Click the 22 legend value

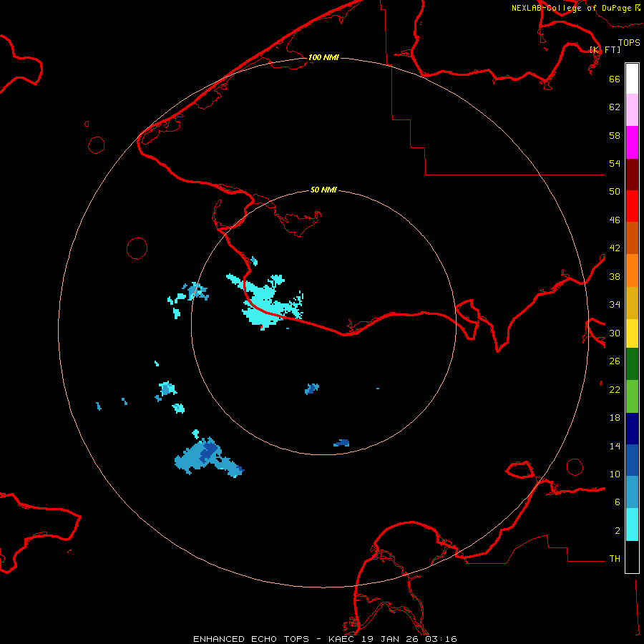pyautogui.click(x=615, y=390)
